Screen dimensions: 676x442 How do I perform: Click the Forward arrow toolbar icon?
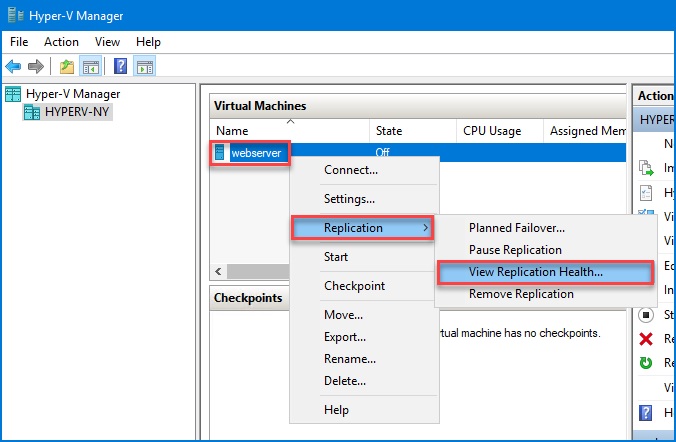(36, 67)
